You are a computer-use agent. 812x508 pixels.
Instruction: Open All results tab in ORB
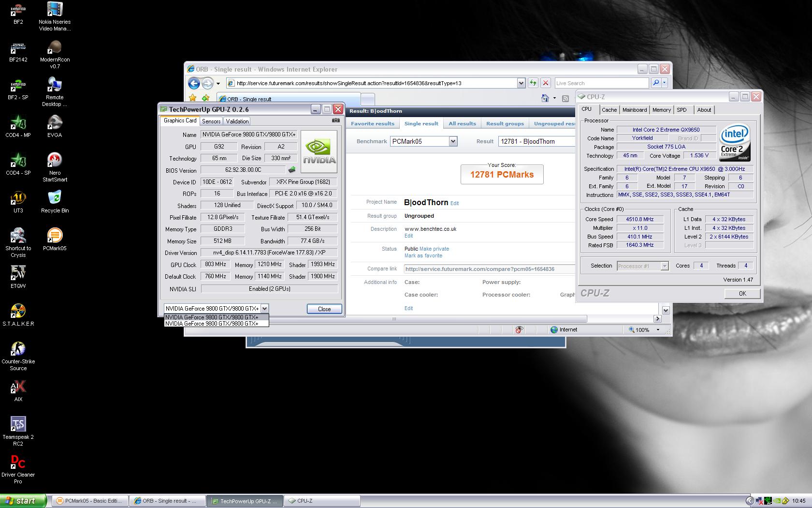tap(462, 123)
